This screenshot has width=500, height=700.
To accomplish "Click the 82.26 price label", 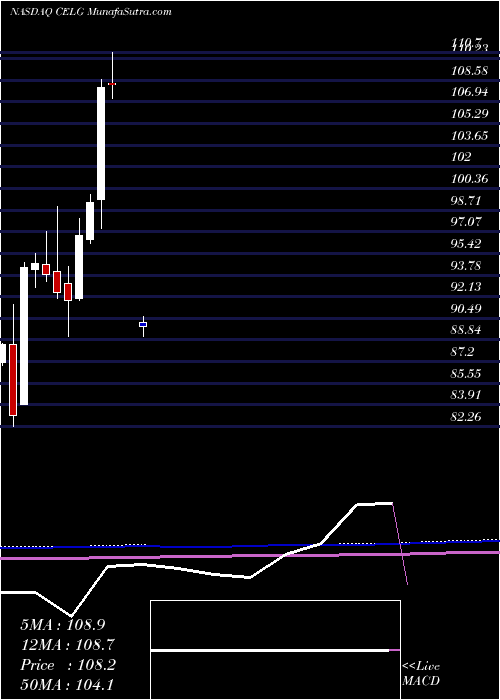I will pos(466,417).
